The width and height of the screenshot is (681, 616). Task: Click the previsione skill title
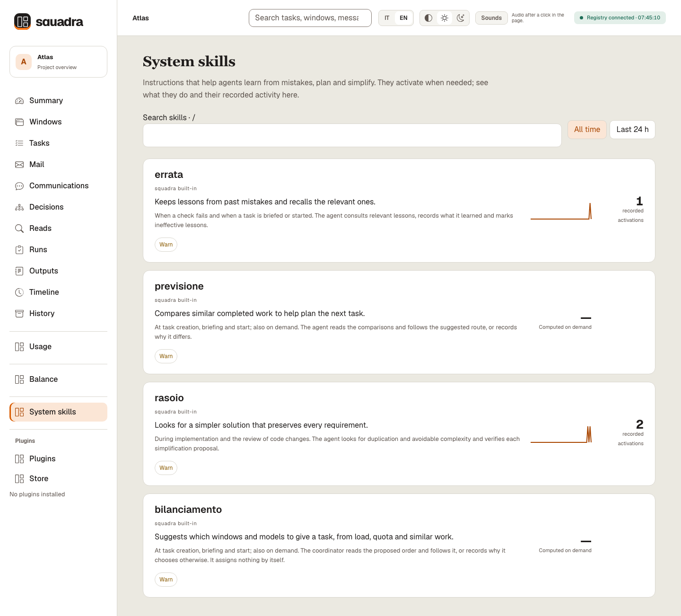tap(179, 286)
